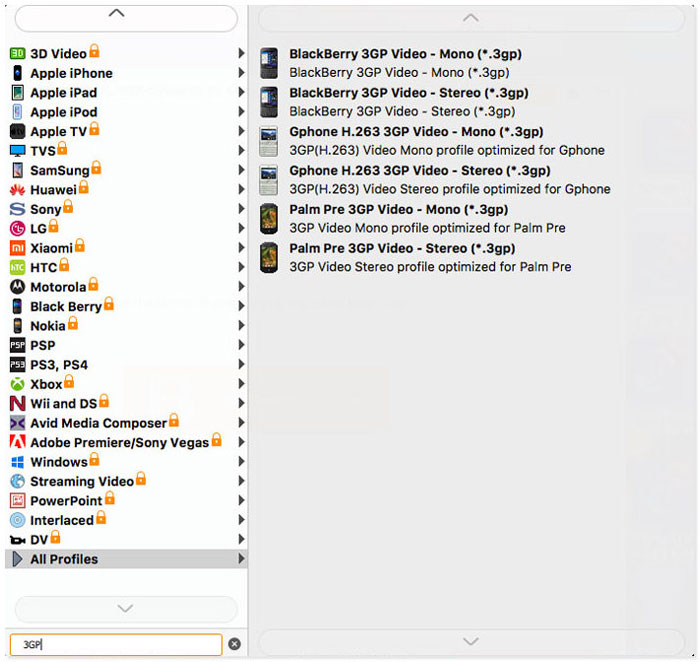Click the Streaming Video globe icon
Viewport: 700px width, 662px height.
point(17,481)
